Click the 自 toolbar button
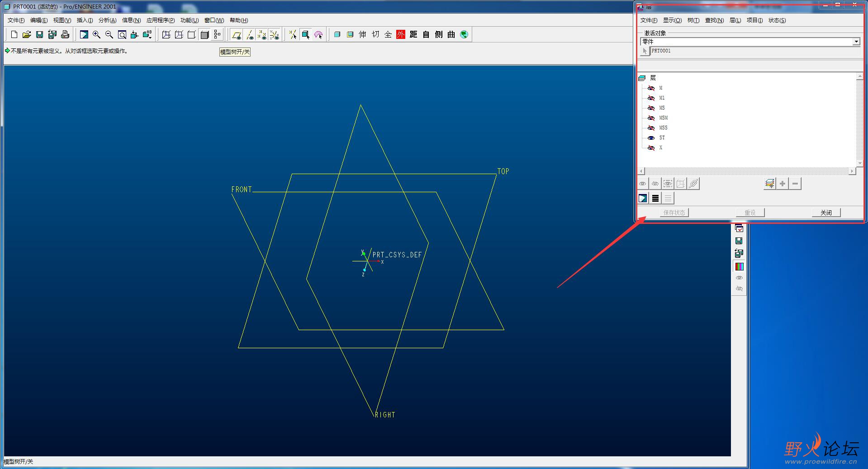Image resolution: width=868 pixels, height=469 pixels. coord(426,34)
